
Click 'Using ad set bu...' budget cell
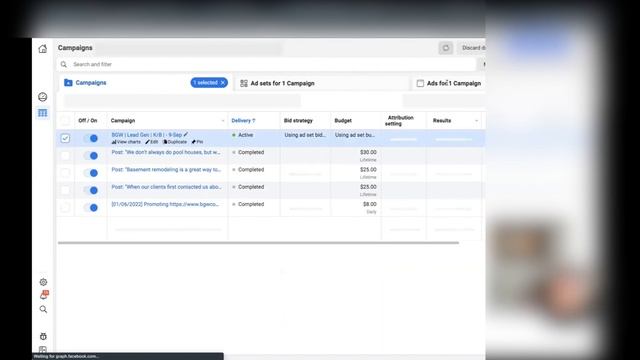click(x=355, y=135)
